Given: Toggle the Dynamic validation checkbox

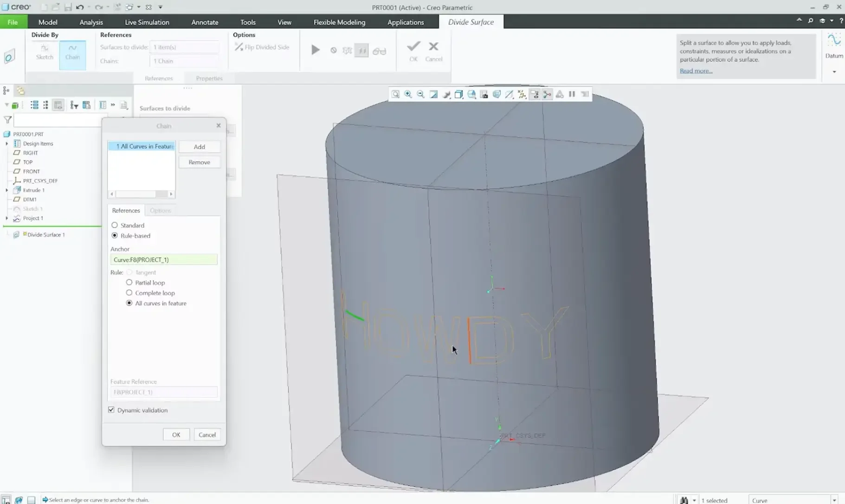Looking at the screenshot, I should pyautogui.click(x=111, y=410).
